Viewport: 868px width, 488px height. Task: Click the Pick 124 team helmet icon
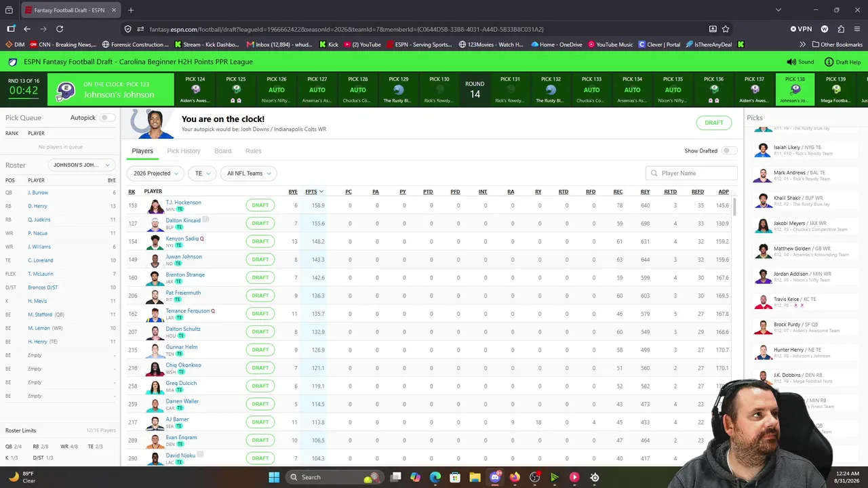[196, 89]
